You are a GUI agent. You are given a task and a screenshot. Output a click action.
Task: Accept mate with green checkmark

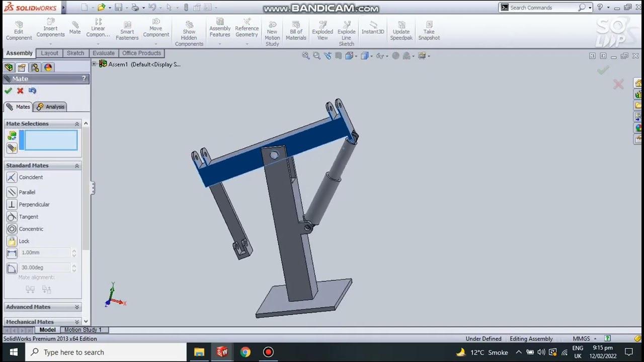pyautogui.click(x=8, y=90)
